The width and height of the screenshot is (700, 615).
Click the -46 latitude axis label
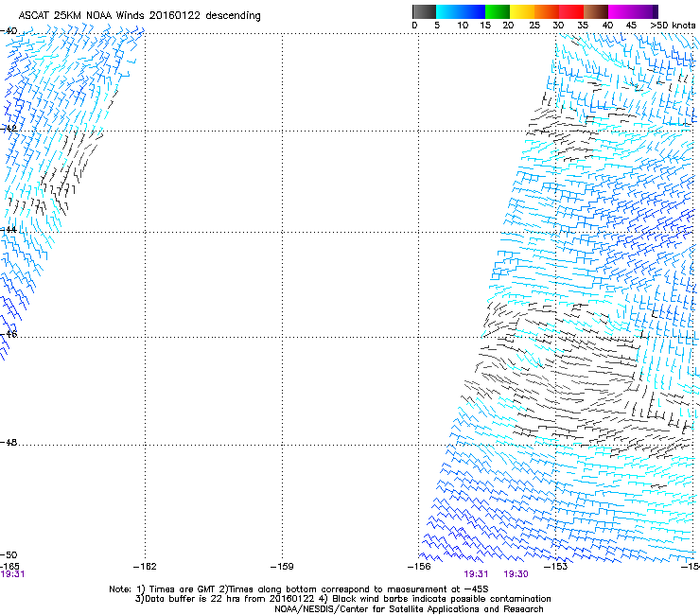click(x=9, y=335)
